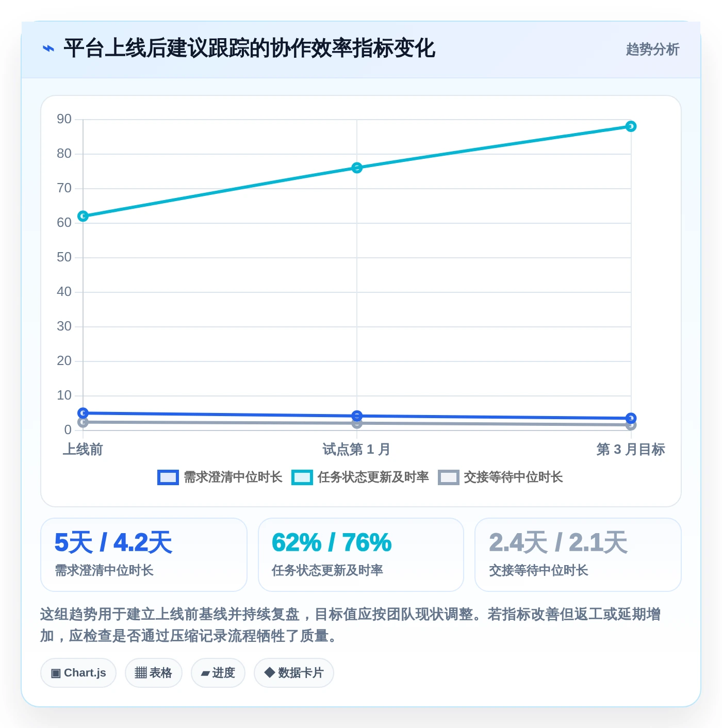The width and height of the screenshot is (722, 728).
Task: Toggle the 任务状态更新及时率 legend swatch
Action: pyautogui.click(x=302, y=477)
